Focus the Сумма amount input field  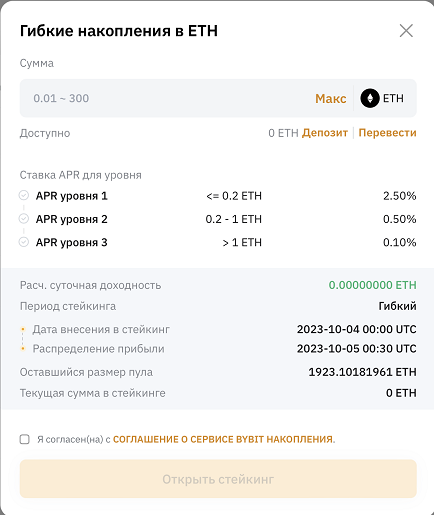[167, 98]
